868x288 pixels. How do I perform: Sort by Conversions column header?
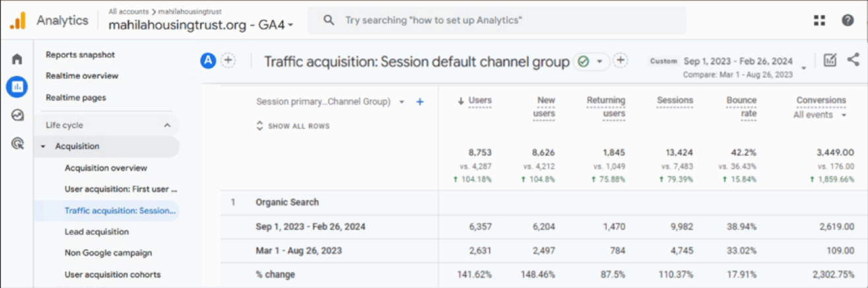click(820, 100)
